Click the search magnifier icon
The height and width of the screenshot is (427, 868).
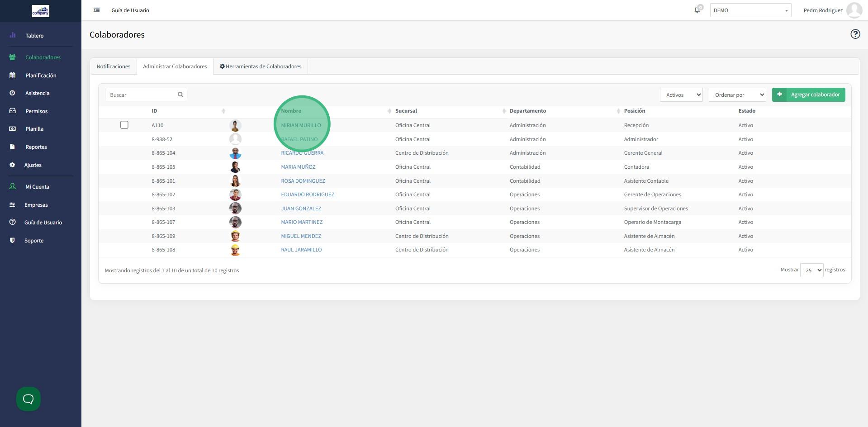(x=180, y=95)
